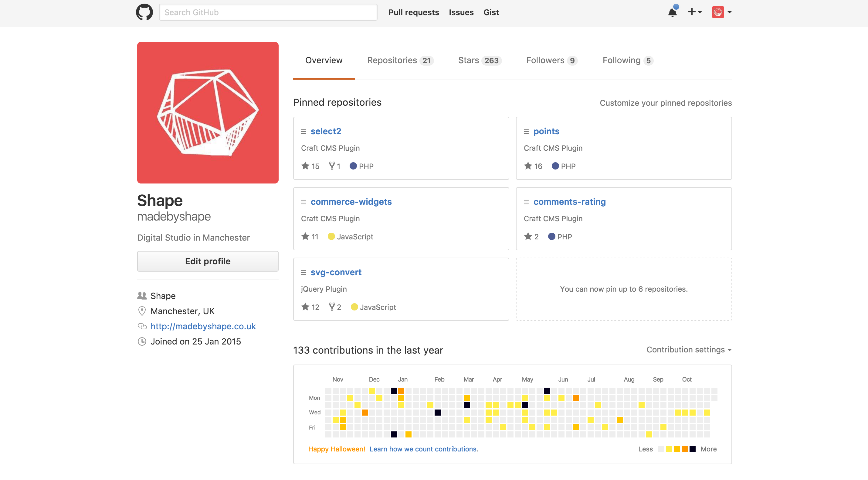The image size is (868, 480).
Task: Go to Pull requests in header
Action: click(413, 12)
